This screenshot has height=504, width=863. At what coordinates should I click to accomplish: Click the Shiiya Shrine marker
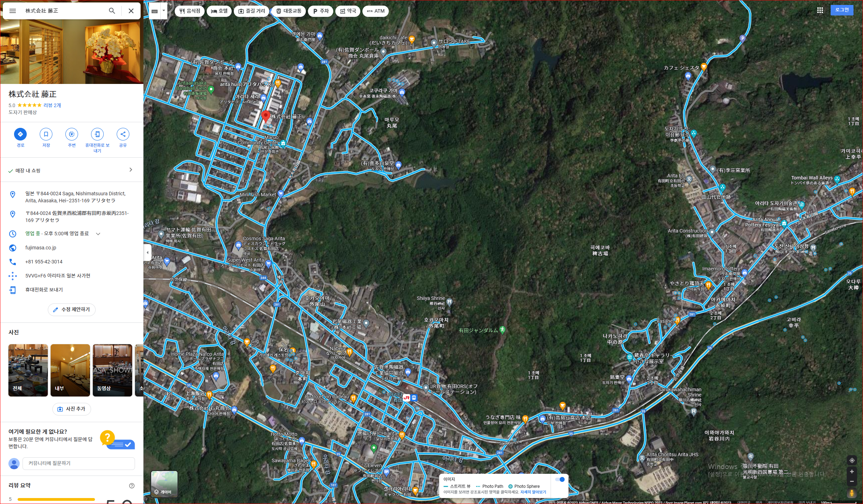point(449,302)
